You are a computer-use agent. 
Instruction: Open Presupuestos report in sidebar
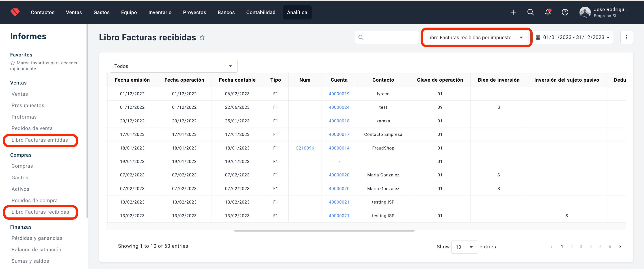(x=28, y=106)
